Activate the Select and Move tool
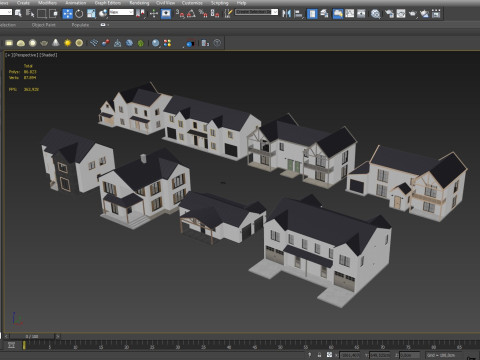The height and width of the screenshot is (360, 480). click(x=67, y=13)
